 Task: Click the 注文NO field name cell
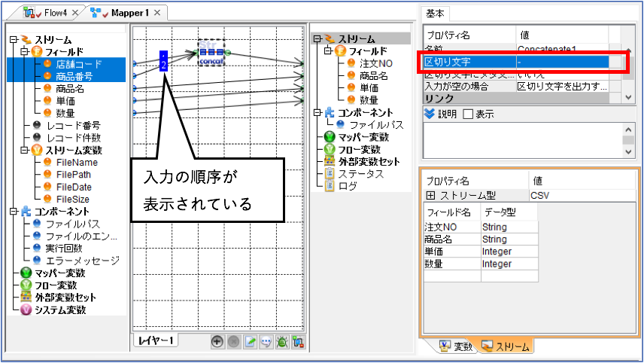coord(452,227)
